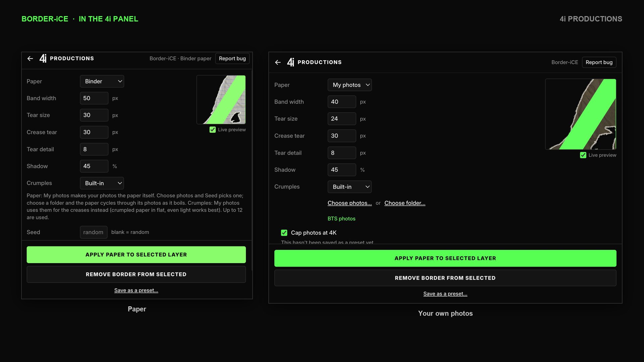Uncheck Cap photos at 4K
644x362 pixels.
(284, 233)
